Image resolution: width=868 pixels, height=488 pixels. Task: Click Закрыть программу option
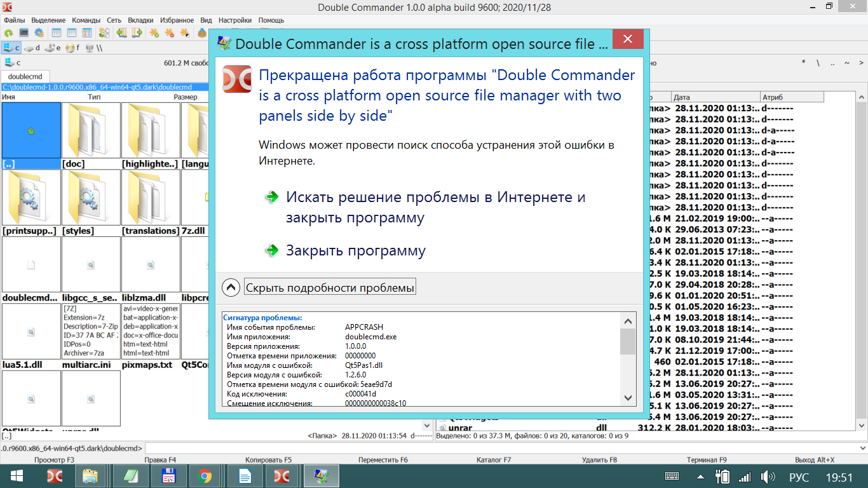[355, 250]
